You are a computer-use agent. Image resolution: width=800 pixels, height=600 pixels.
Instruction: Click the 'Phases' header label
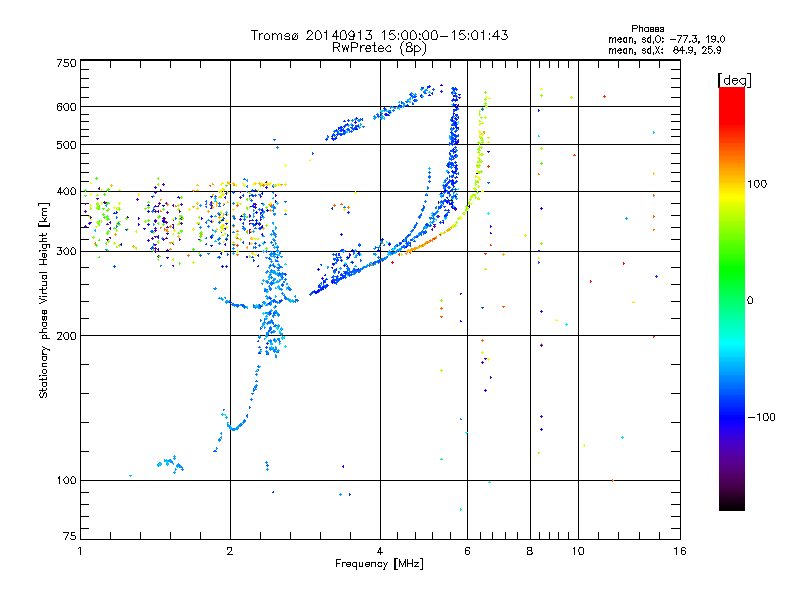(x=647, y=29)
